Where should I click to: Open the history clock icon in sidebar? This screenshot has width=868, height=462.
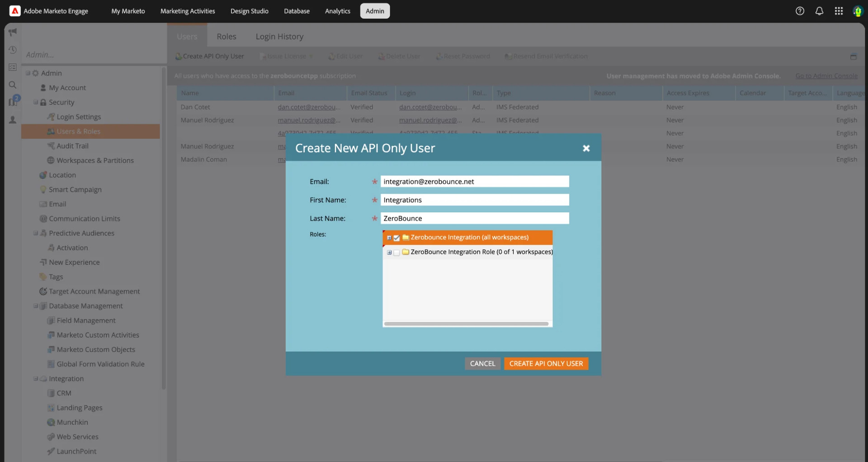tap(12, 49)
